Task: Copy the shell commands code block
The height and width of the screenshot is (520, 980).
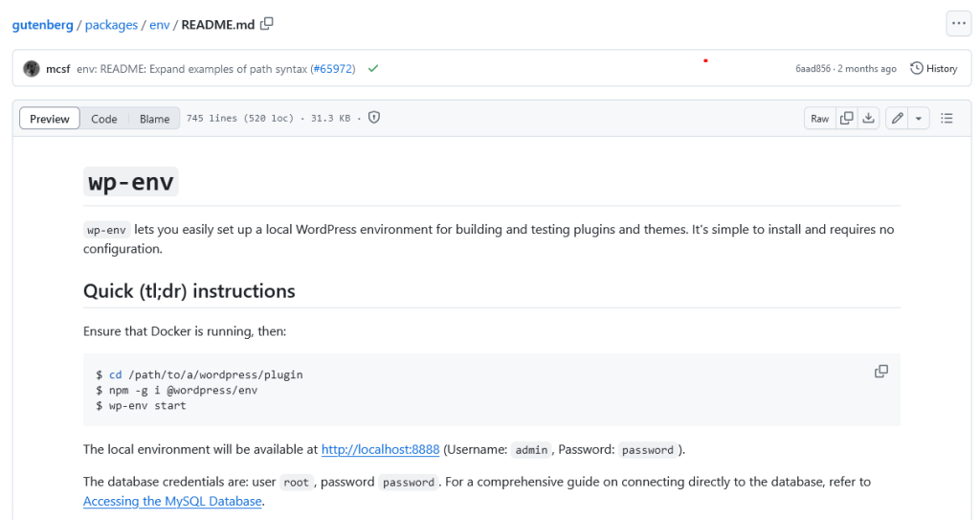Action: [x=880, y=372]
